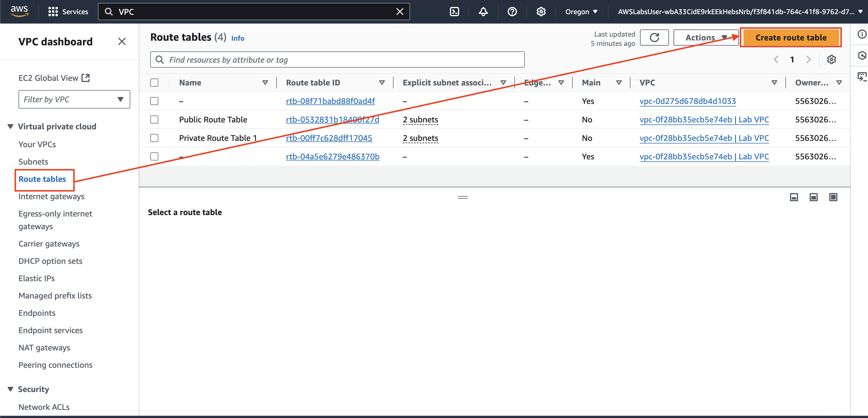Select Route tables in the sidebar
The image size is (868, 418).
tap(42, 179)
